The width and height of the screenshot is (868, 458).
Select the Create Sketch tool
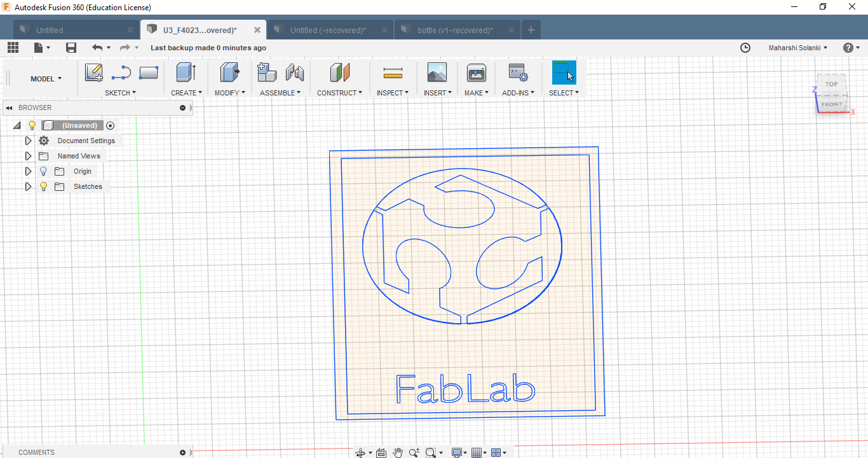coord(94,73)
